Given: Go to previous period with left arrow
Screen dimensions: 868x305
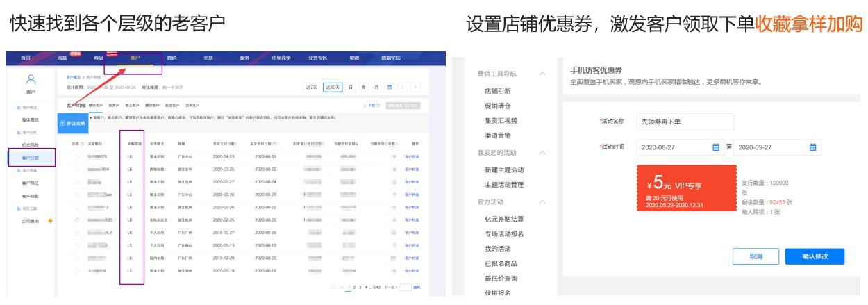Looking at the screenshot, I should click(x=403, y=88).
